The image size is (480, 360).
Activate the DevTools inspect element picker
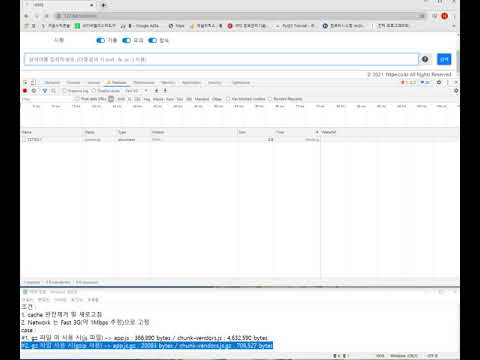click(x=25, y=82)
